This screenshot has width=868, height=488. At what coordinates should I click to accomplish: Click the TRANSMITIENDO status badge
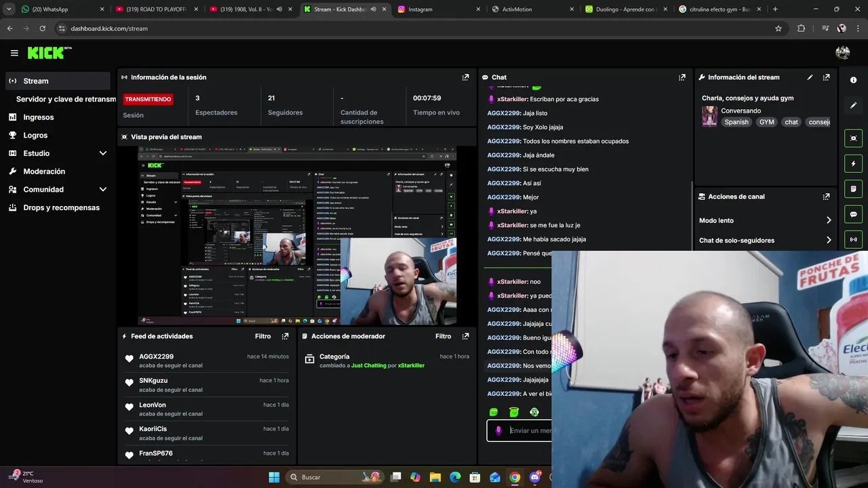[x=148, y=99]
